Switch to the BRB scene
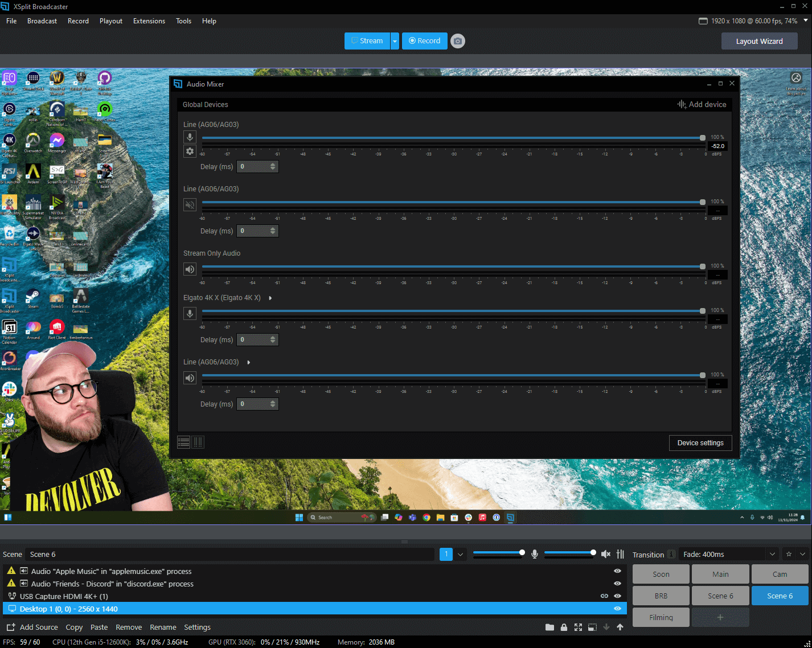Viewport: 812px width, 648px height. point(661,596)
